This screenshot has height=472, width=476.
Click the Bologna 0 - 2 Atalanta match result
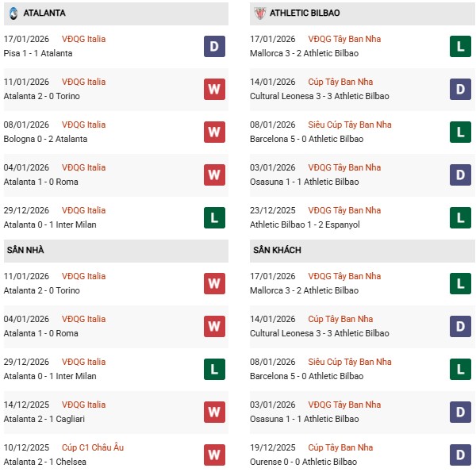(x=47, y=139)
